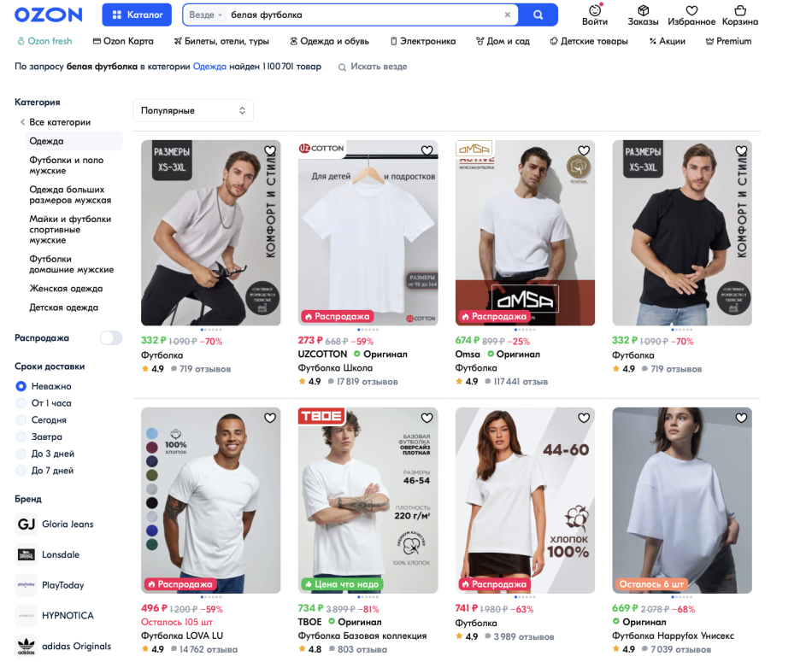Viewport: 812px width, 662px height.
Task: Open the Популярные sort dropdown
Action: click(193, 111)
